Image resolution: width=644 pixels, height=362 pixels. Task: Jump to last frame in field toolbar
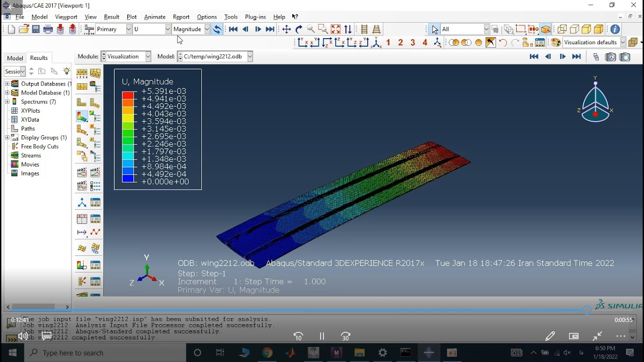tap(270, 29)
